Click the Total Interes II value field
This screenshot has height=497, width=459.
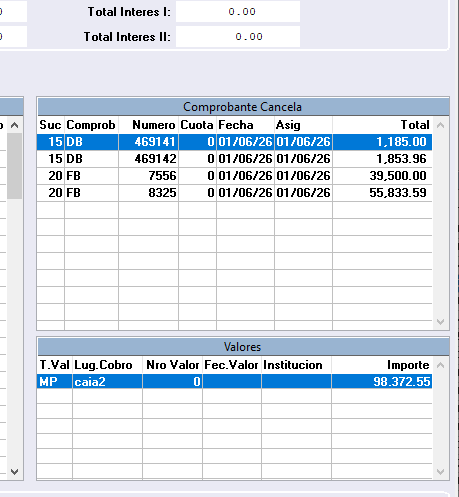tap(238, 37)
